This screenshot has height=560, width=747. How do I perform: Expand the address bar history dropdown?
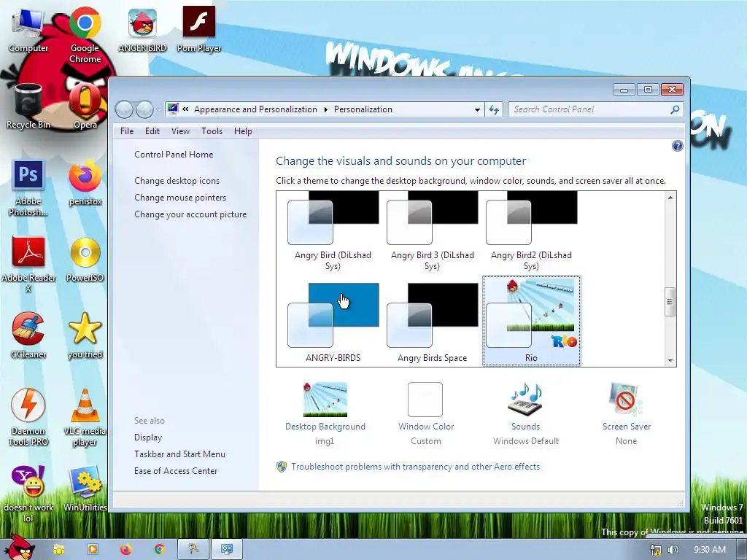(477, 109)
